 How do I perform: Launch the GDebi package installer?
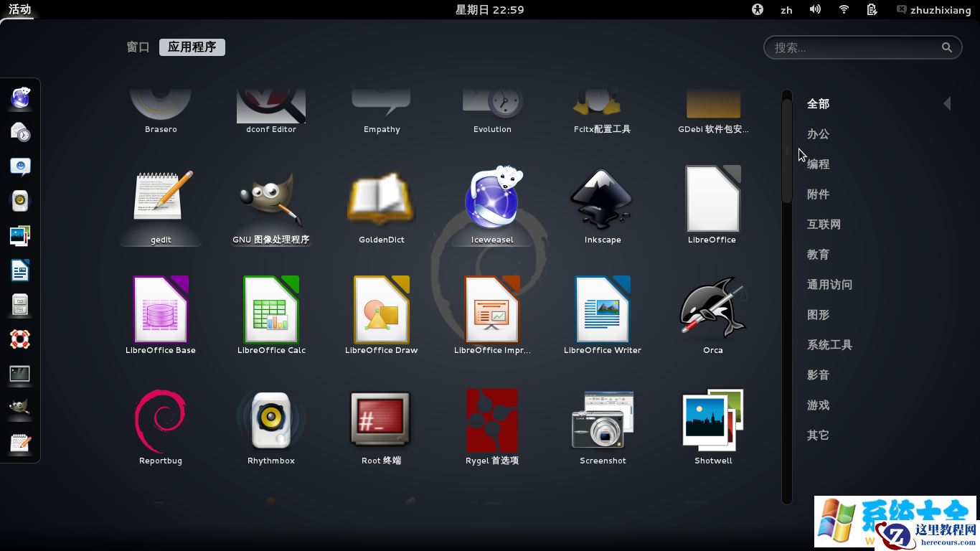click(x=712, y=113)
